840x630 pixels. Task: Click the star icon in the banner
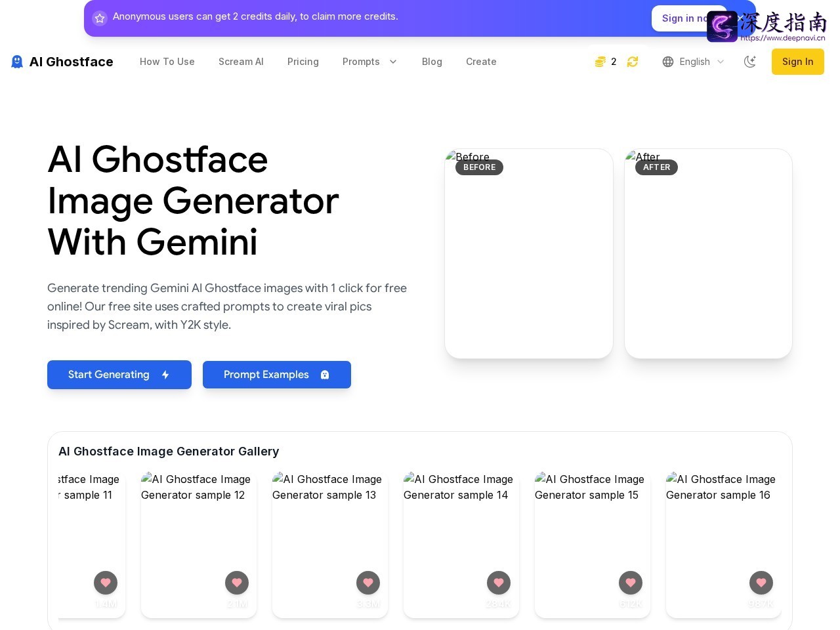100,18
